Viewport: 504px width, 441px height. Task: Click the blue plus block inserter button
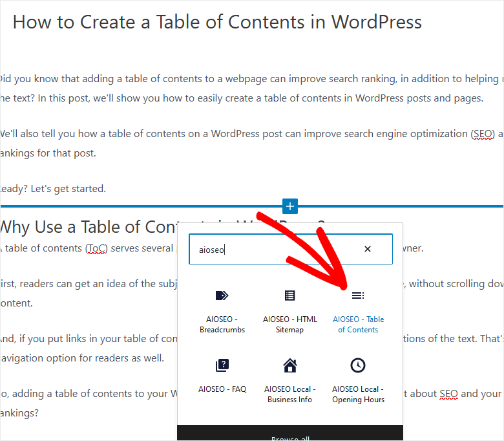click(x=290, y=206)
